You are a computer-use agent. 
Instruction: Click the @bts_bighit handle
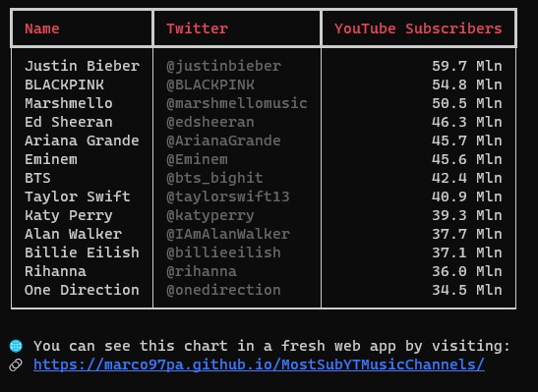(x=214, y=178)
